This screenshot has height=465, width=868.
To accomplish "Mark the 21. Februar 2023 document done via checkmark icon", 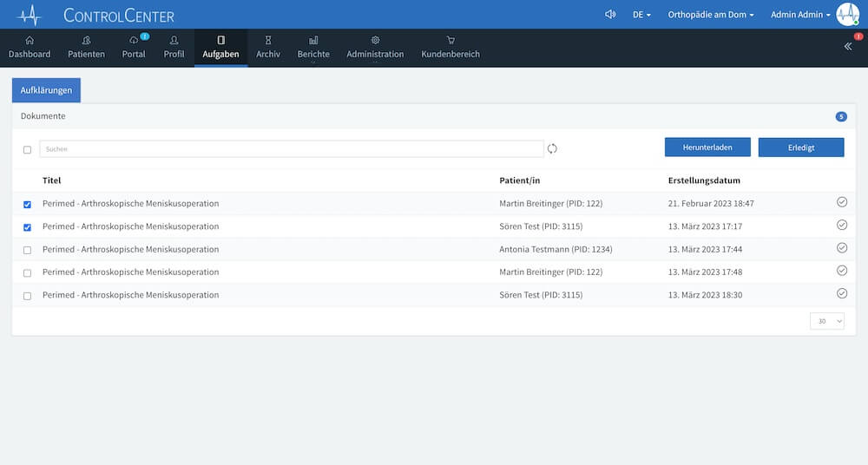I will click(x=841, y=202).
